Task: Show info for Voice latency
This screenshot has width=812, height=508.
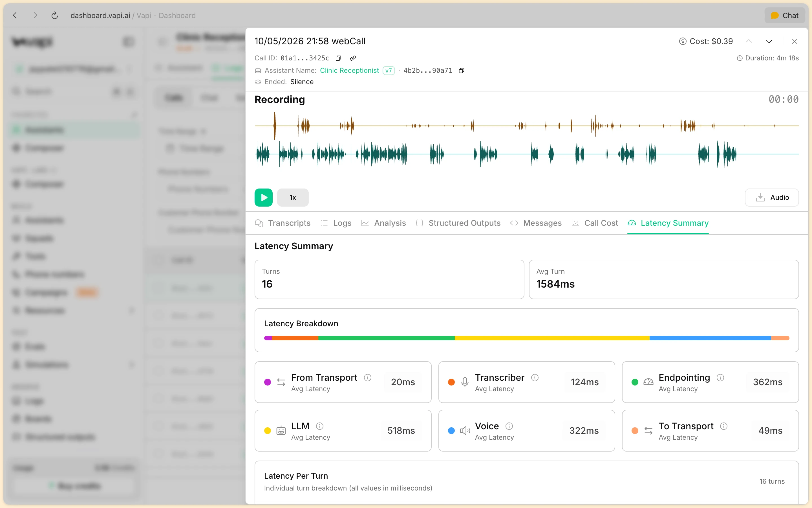Action: (x=509, y=426)
